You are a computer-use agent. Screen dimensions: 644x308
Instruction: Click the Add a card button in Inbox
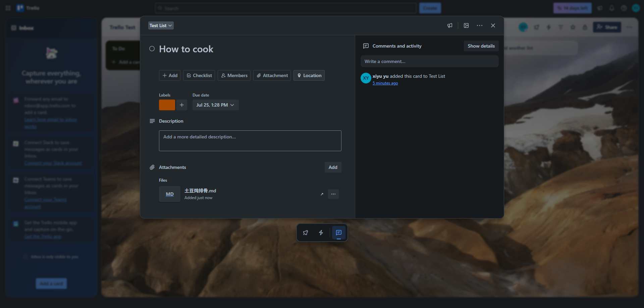(x=51, y=284)
